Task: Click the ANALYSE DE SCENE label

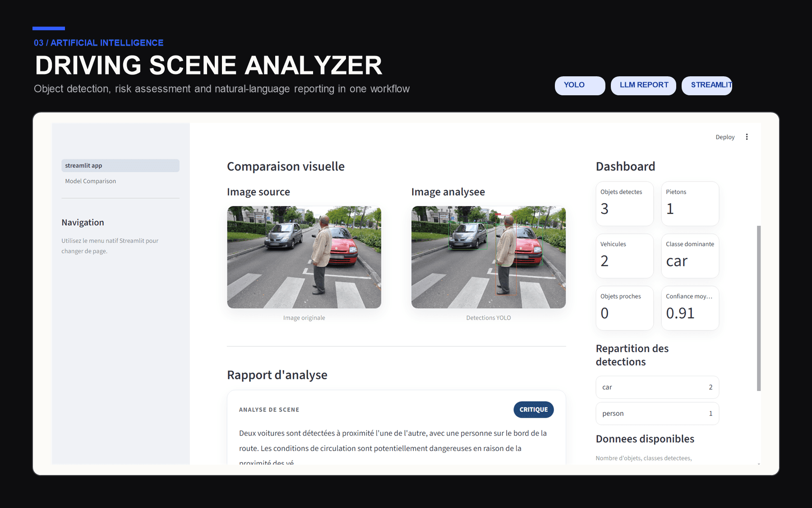Action: click(269, 410)
